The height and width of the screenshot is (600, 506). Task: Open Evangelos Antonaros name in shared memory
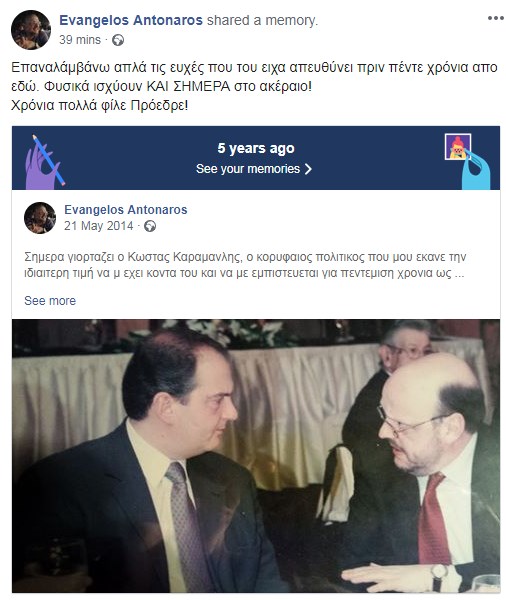coord(126,210)
